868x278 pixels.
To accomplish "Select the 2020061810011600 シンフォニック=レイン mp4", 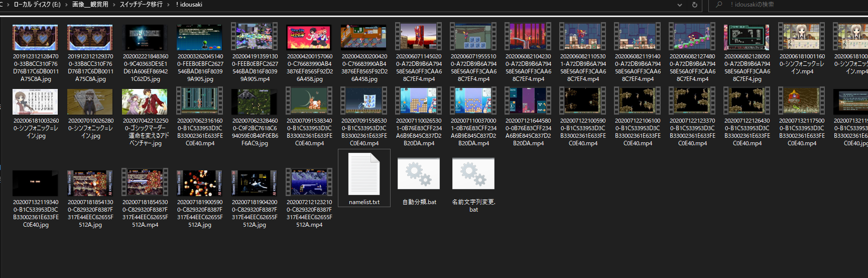I will pos(802,37).
